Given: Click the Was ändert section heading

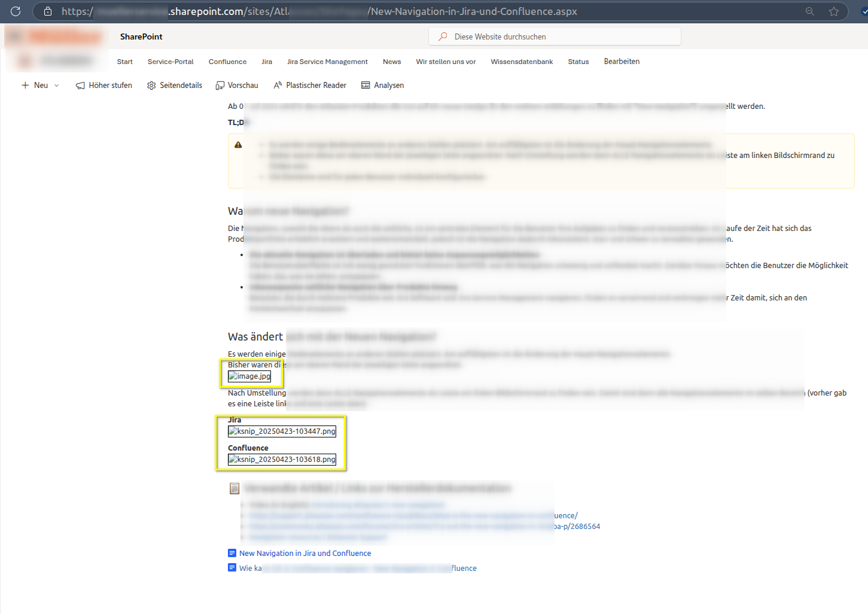Looking at the screenshot, I should pos(255,336).
